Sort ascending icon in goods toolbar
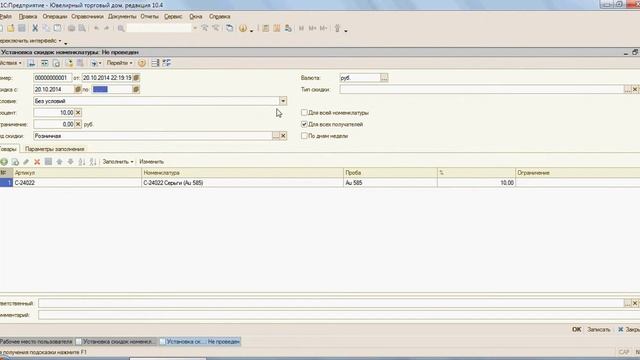This screenshot has width=640, height=360. (x=82, y=162)
